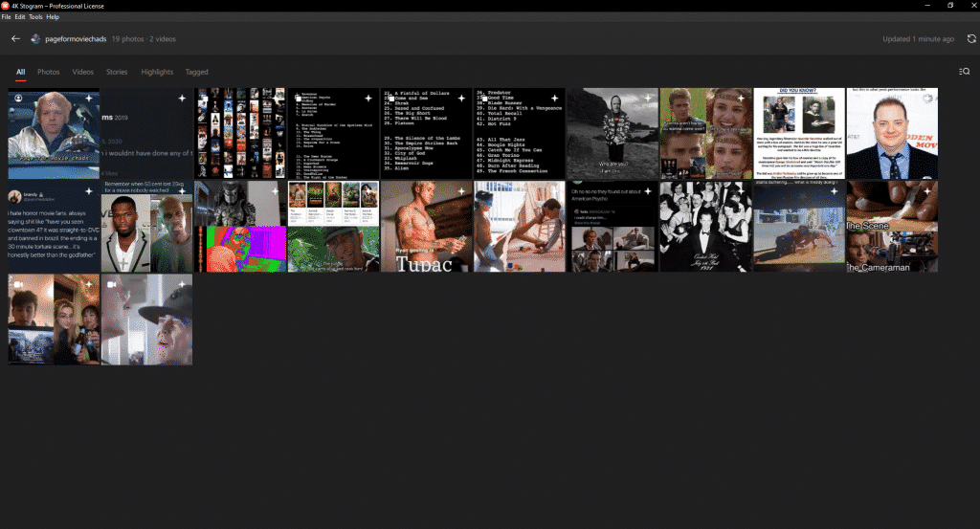Image resolution: width=980 pixels, height=529 pixels.
Task: Select the All tab
Action: [21, 72]
